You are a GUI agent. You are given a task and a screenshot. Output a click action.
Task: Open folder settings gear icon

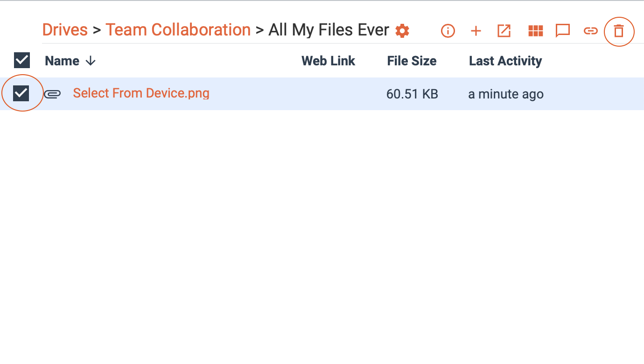[402, 31]
